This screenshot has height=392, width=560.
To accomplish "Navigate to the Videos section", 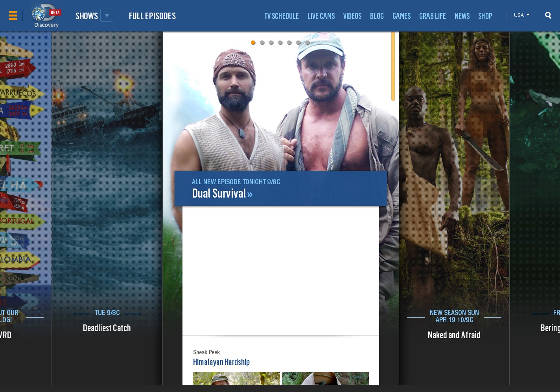I will click(x=352, y=16).
